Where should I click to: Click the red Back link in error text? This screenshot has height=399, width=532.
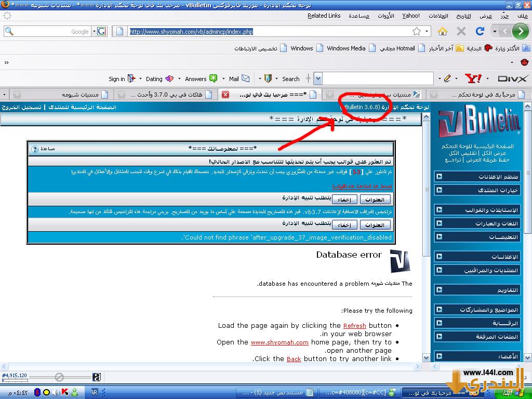click(x=294, y=359)
